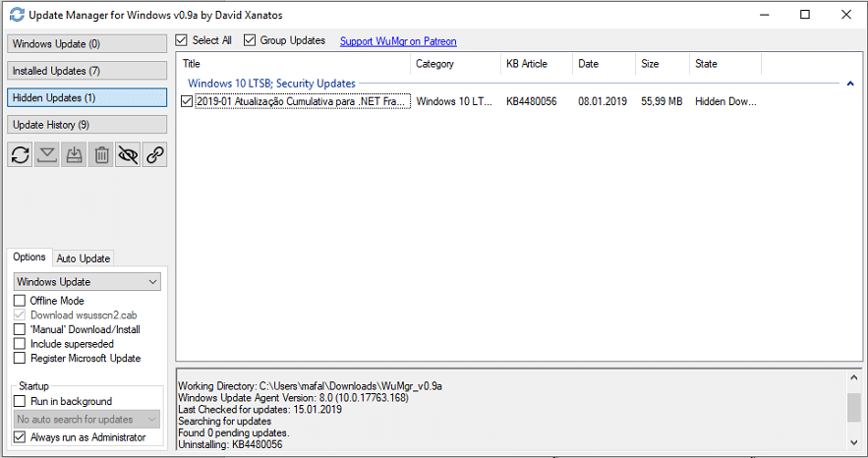Switch to the Options tab
The width and height of the screenshot is (868, 458).
pos(29,258)
